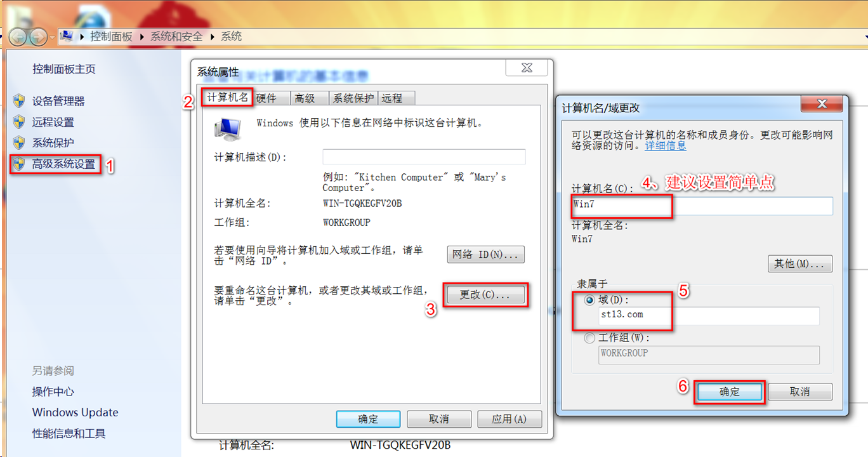Open the recent pages dropdown arrow
868x457 pixels.
53,37
